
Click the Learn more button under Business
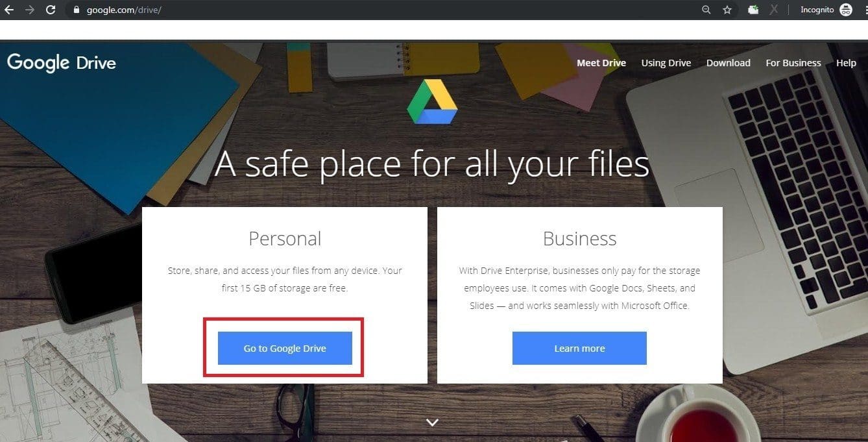(x=579, y=349)
